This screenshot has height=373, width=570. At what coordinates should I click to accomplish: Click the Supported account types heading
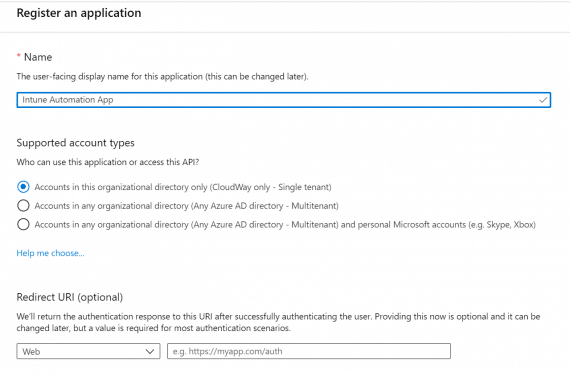[75, 143]
